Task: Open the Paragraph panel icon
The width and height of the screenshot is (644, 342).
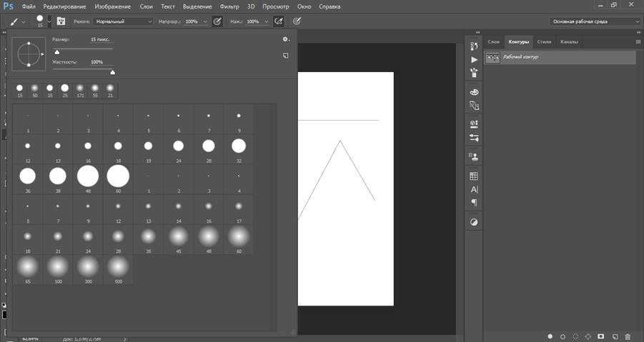Action: pos(473,203)
